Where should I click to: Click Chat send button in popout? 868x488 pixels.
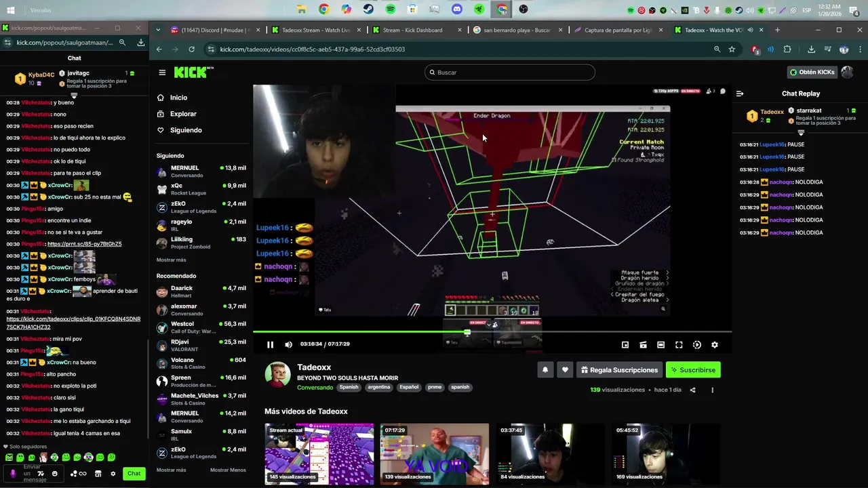point(134,474)
